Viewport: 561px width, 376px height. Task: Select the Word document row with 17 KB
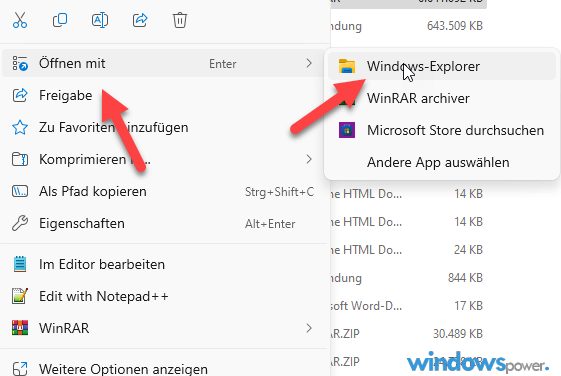[408, 306]
